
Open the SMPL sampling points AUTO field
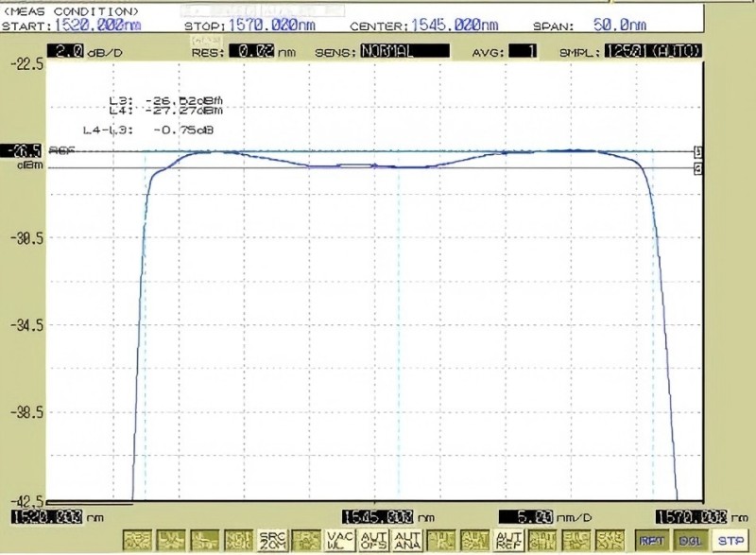(653, 51)
